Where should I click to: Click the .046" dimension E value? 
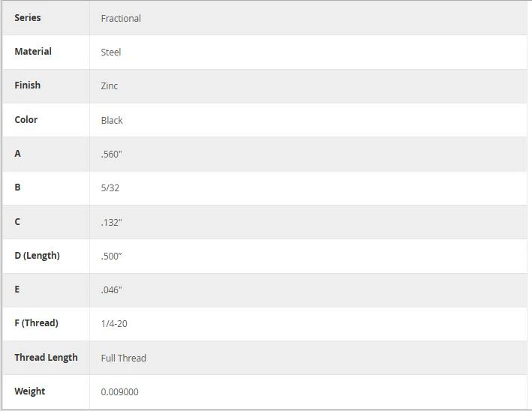pyautogui.click(x=111, y=290)
